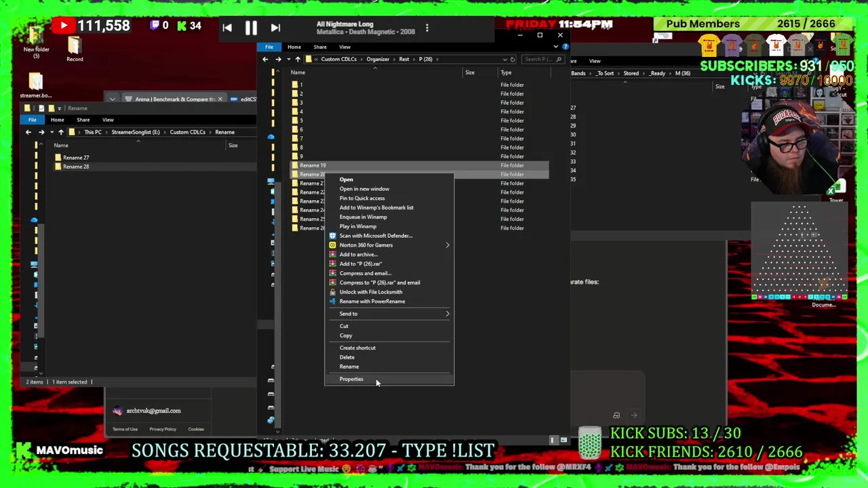
Task: Open Home tab in Rename window
Action: 57,120
